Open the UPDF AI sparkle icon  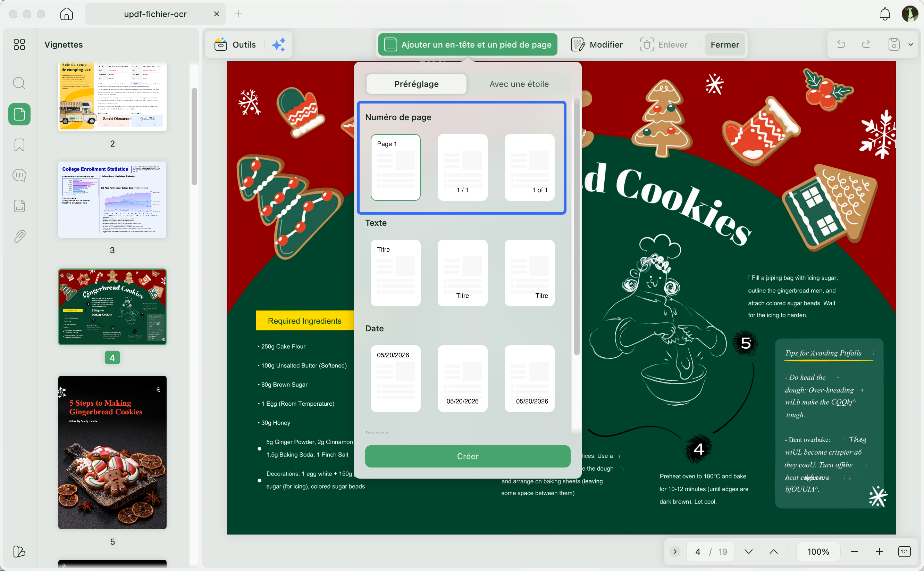click(279, 44)
